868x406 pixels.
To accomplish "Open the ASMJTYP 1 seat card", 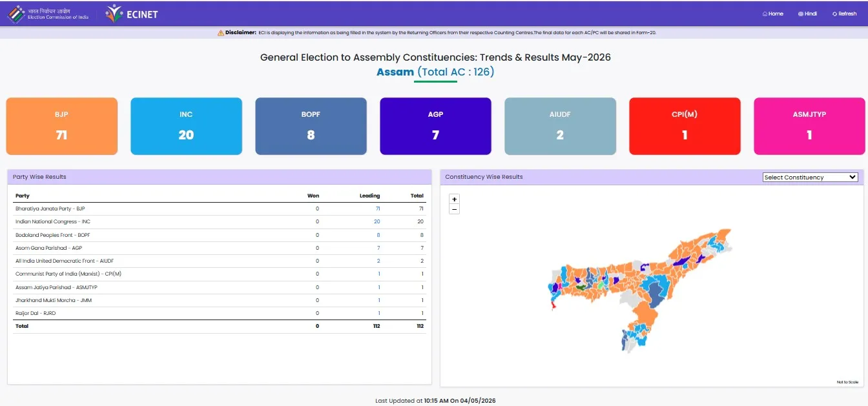I will (809, 127).
